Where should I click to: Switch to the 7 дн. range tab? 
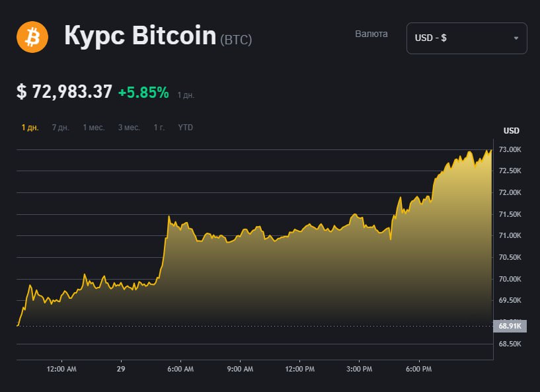pyautogui.click(x=61, y=128)
